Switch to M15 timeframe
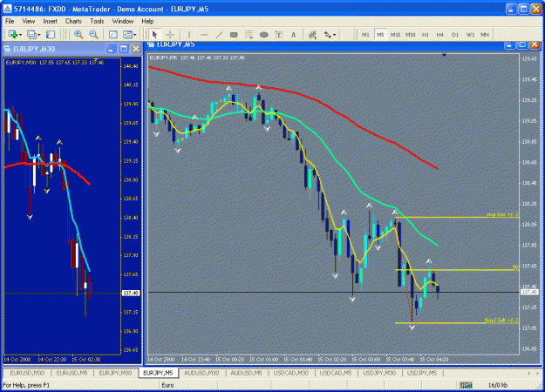This screenshot has width=545, height=392. point(395,35)
